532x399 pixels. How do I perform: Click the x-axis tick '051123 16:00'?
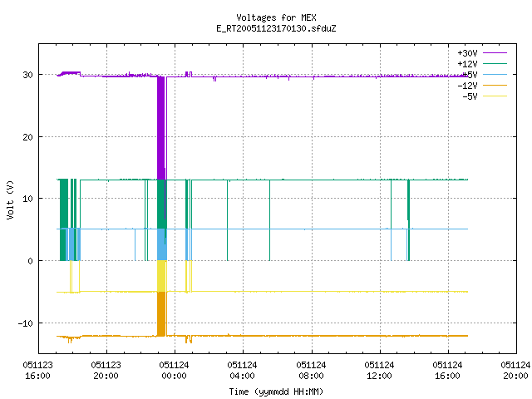click(38, 371)
